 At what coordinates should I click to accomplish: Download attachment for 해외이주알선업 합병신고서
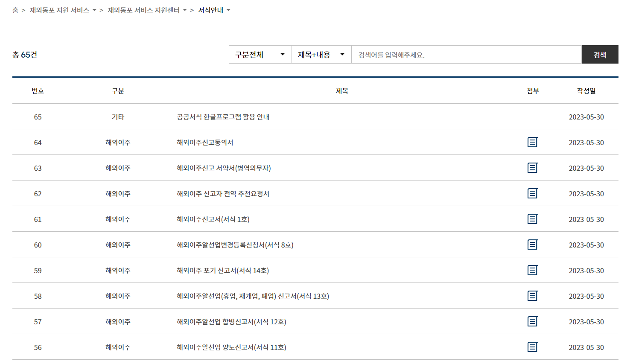pos(532,321)
